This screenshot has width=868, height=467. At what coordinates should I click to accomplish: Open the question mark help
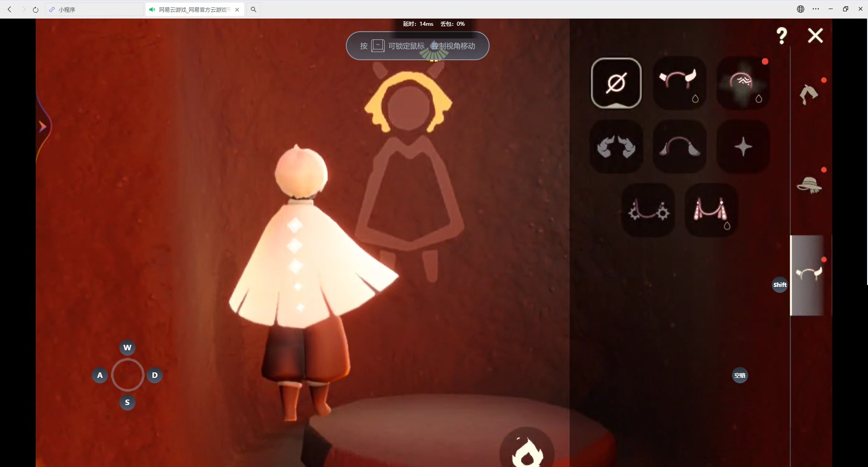point(782,36)
